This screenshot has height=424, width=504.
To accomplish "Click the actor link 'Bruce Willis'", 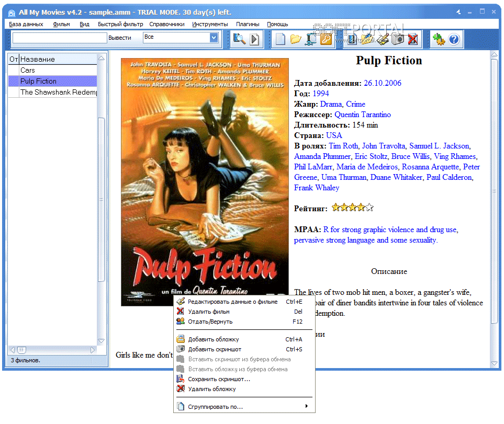I will [x=410, y=156].
